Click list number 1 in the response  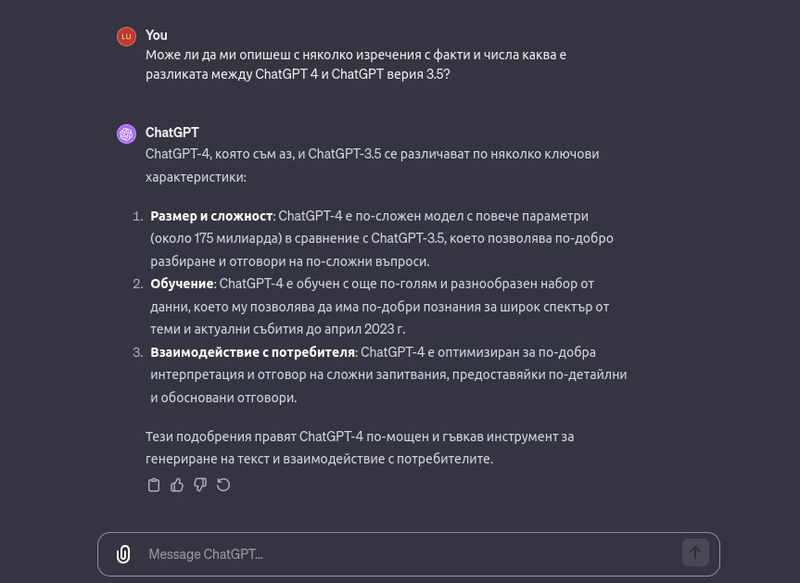click(x=138, y=216)
